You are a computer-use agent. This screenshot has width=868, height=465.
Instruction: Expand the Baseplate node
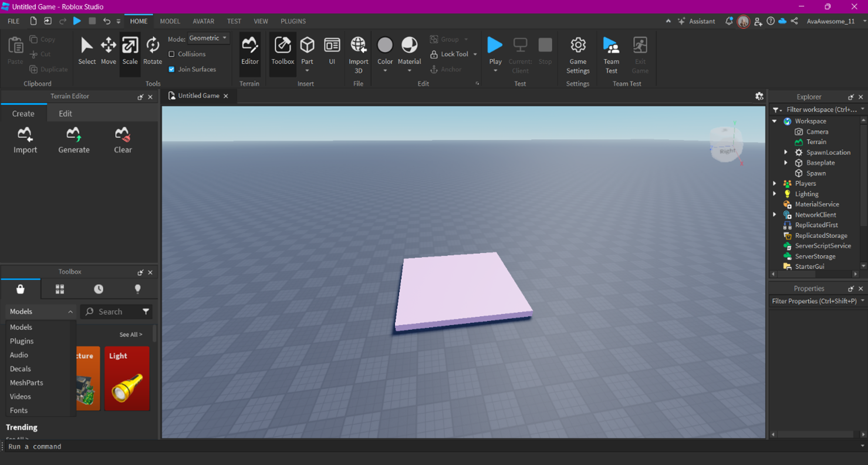tap(786, 163)
